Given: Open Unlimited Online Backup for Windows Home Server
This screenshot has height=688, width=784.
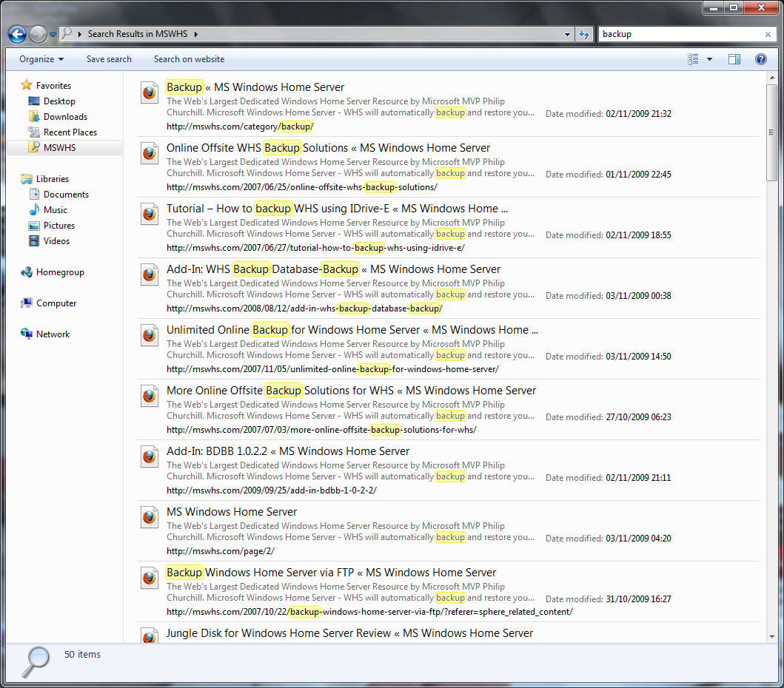Looking at the screenshot, I should pos(352,330).
